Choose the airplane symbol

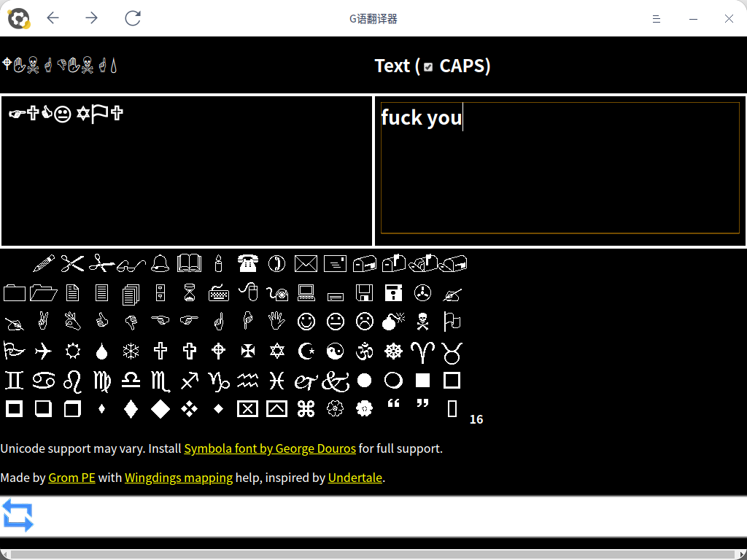pyautogui.click(x=44, y=351)
